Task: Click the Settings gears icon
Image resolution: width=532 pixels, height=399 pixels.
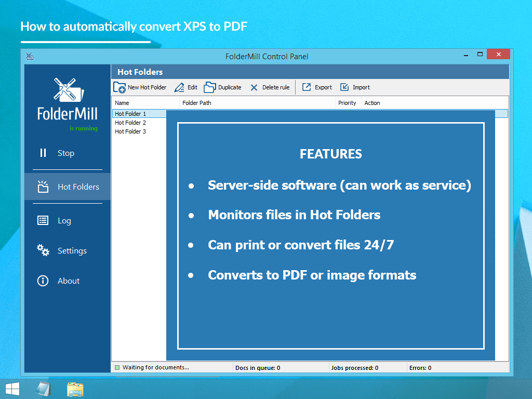Action: pos(43,250)
